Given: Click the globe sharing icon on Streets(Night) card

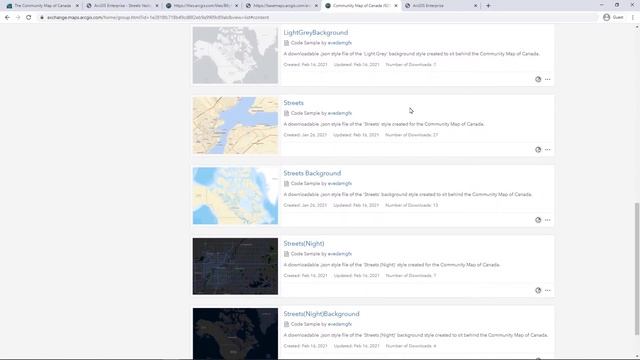Looking at the screenshot, I should point(538,290).
